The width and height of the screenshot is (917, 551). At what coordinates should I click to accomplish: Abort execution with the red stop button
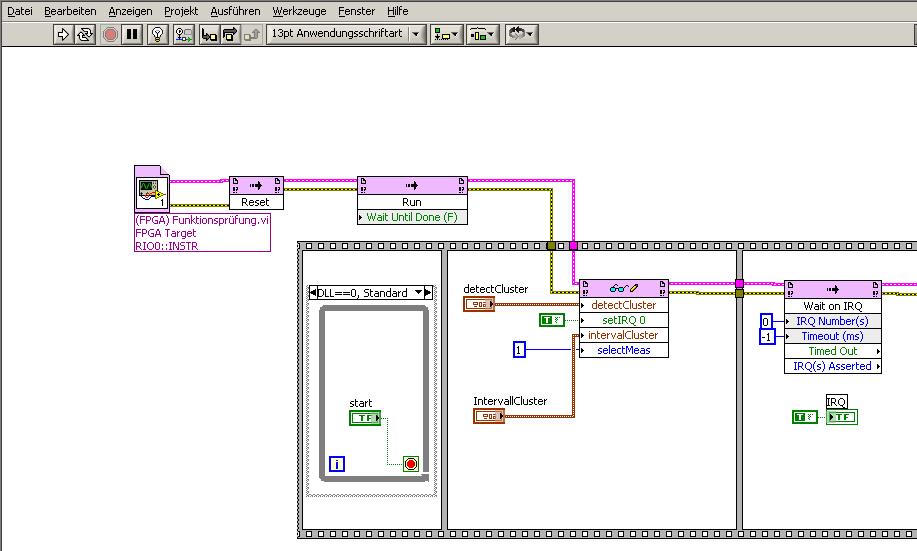[x=110, y=34]
